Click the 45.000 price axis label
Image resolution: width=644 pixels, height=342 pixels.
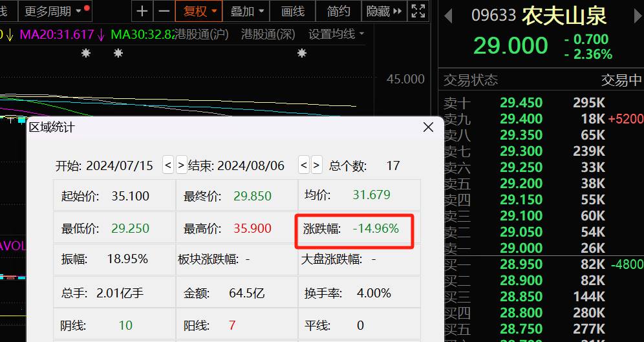405,79
